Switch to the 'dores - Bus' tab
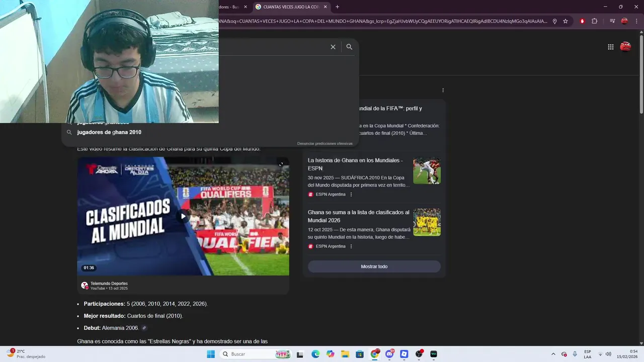 (x=229, y=7)
